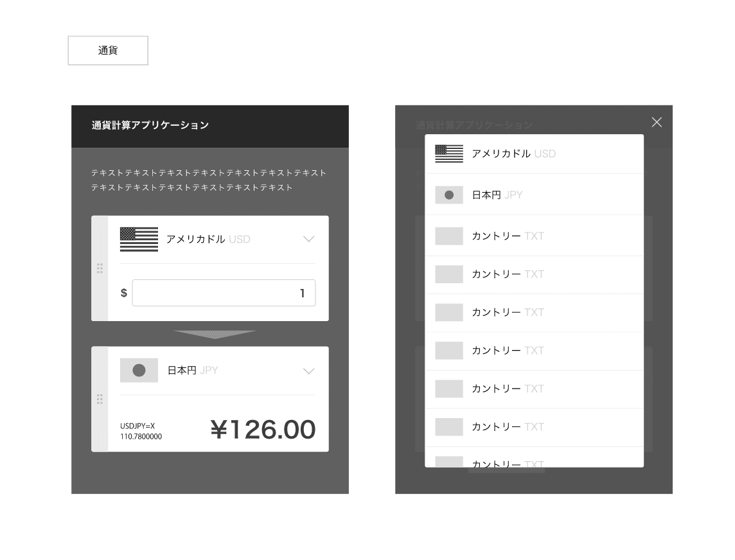Click the 通貨計算アプリケーション header title

click(x=150, y=125)
